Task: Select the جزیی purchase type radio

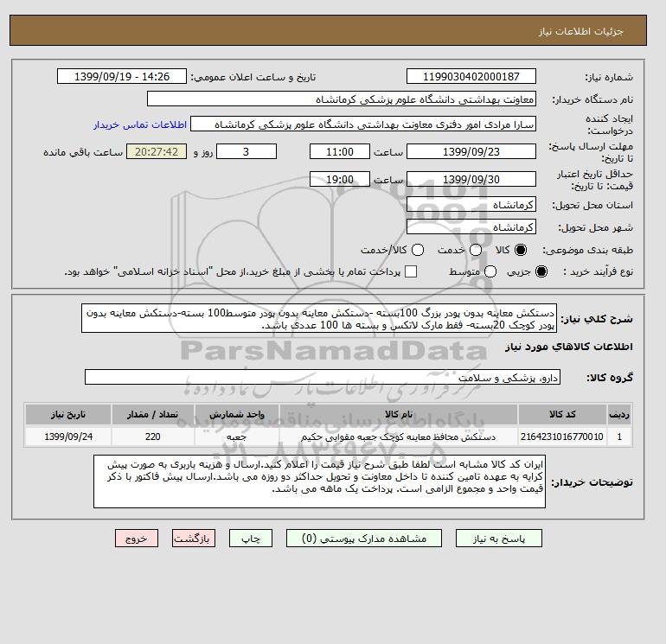Action: (541, 271)
